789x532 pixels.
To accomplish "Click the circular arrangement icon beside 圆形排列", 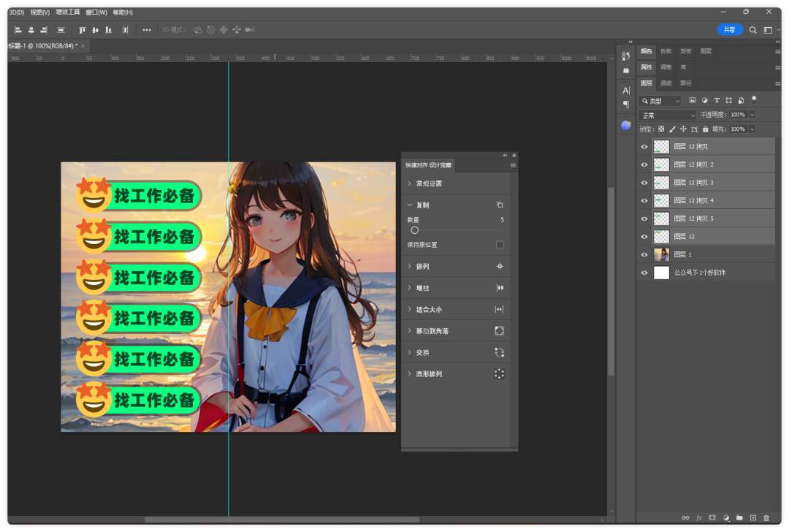I will tap(499, 374).
